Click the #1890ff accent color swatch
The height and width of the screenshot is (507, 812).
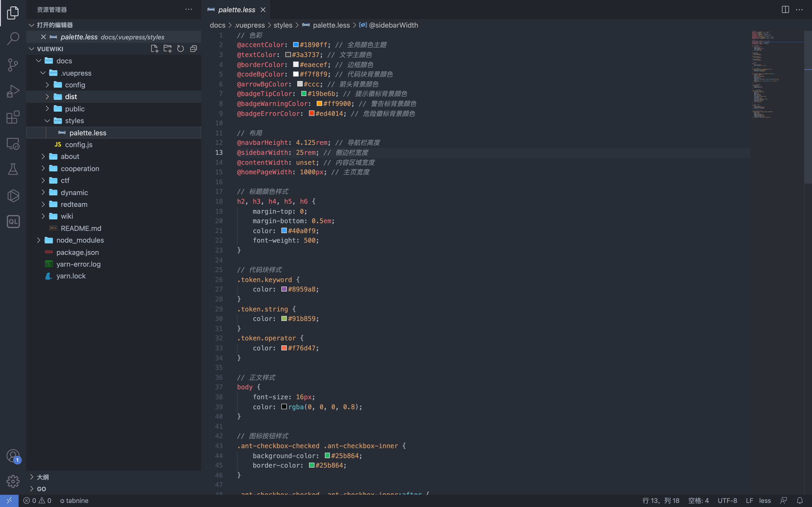coord(296,45)
